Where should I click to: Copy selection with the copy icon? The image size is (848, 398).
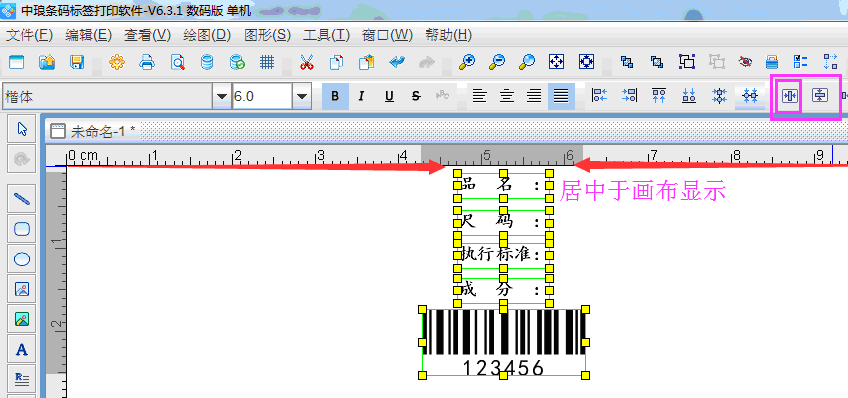coord(336,63)
